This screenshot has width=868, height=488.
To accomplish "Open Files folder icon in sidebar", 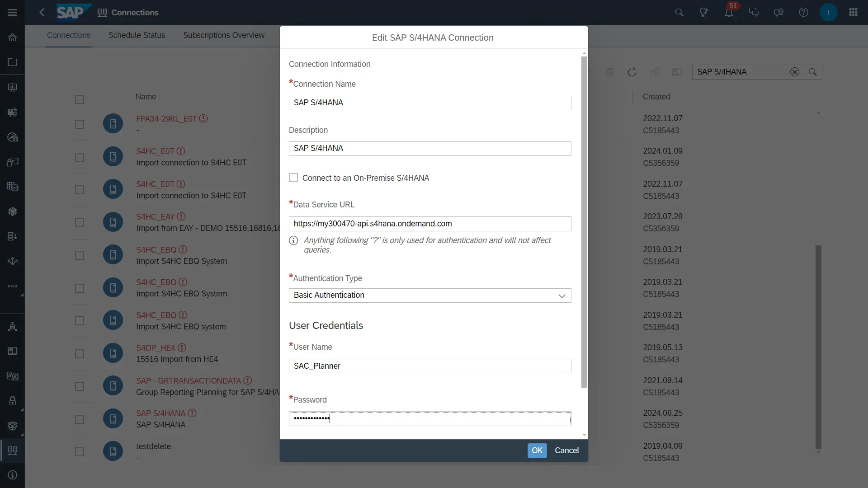I will (12, 62).
